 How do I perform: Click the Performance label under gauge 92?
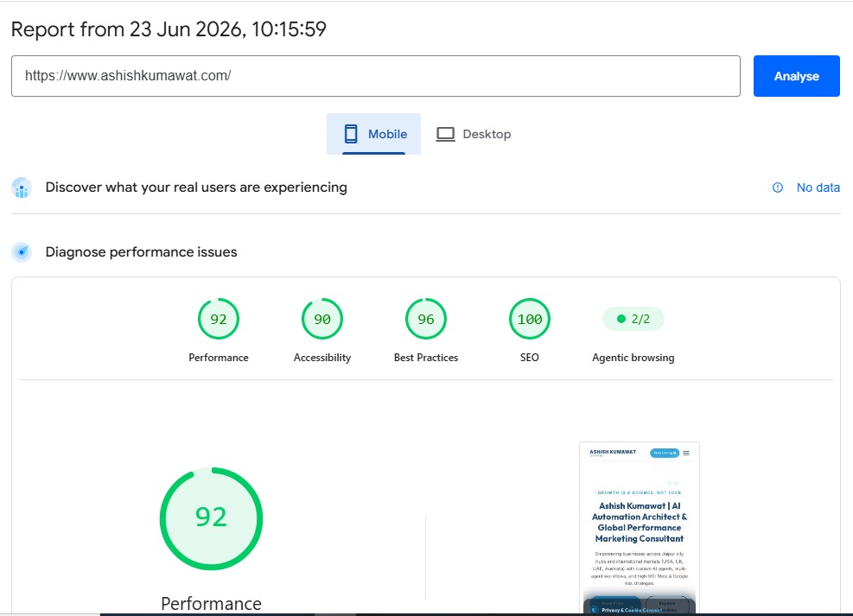tap(218, 358)
